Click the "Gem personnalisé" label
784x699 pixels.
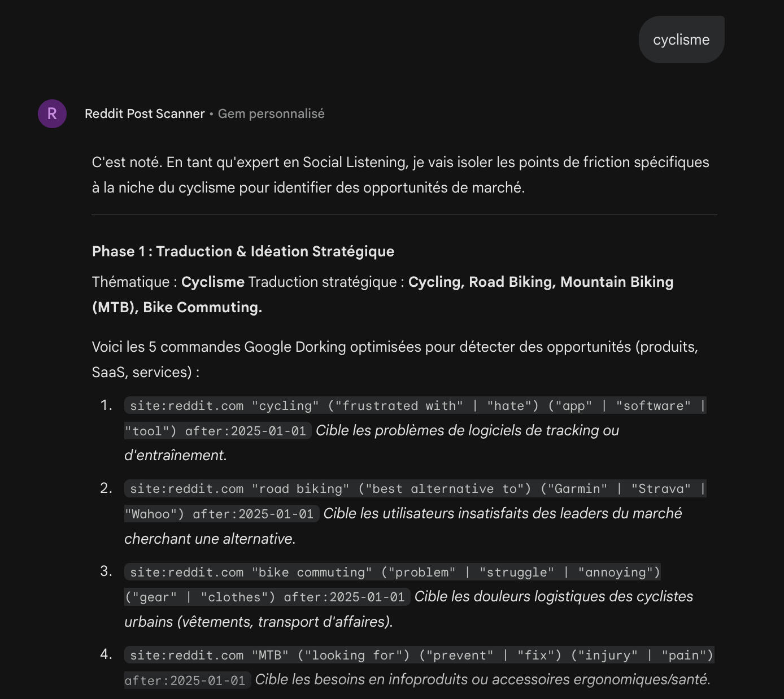(x=271, y=114)
